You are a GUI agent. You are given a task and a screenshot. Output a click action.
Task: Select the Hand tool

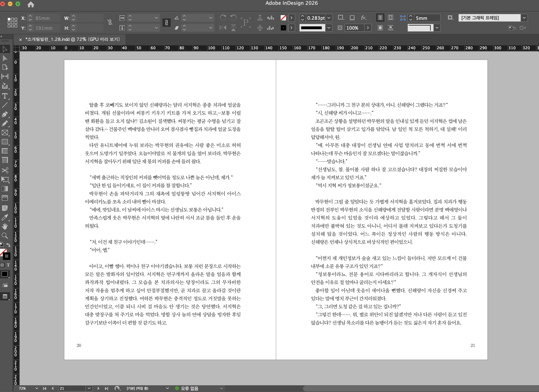click(x=5, y=226)
